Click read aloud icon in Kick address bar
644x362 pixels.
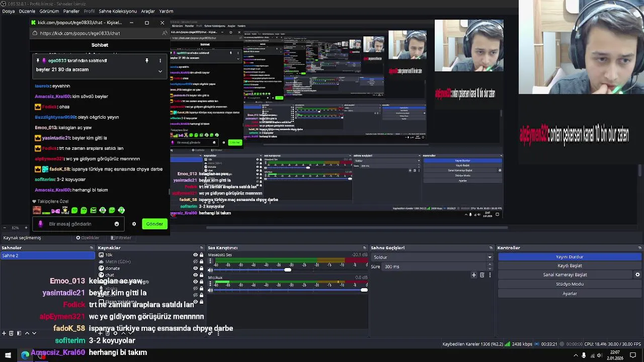pyautogui.click(x=165, y=33)
